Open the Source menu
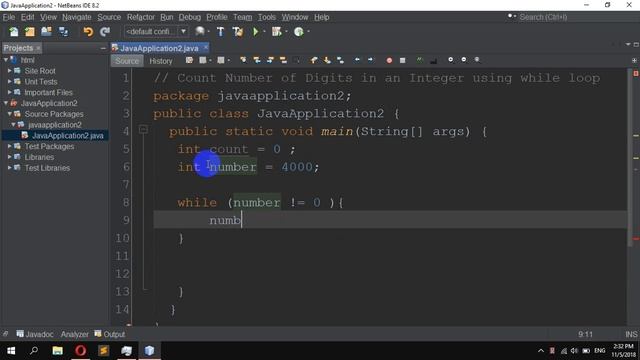Screen dimensions: 640x360 [x=109, y=17]
